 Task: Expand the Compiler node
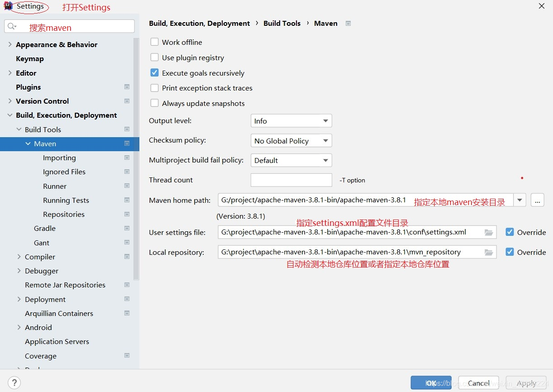[x=19, y=257]
